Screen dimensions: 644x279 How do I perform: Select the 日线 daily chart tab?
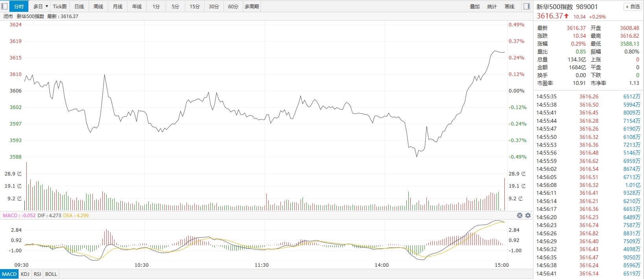[79, 6]
